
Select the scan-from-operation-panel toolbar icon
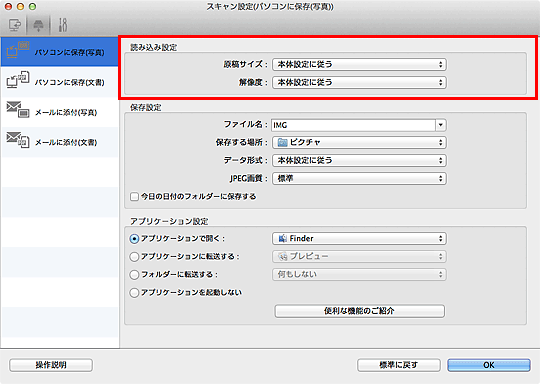38,25
